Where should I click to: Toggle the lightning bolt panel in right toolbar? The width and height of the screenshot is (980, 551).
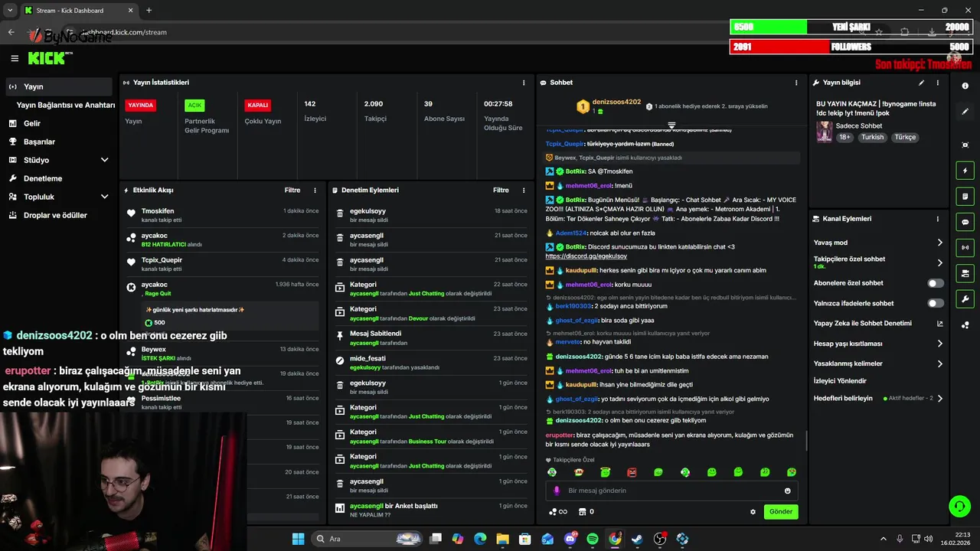pyautogui.click(x=965, y=171)
